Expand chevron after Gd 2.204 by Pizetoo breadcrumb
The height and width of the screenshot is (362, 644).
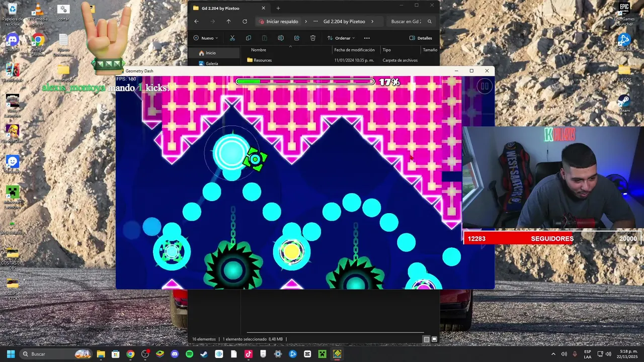[372, 22]
